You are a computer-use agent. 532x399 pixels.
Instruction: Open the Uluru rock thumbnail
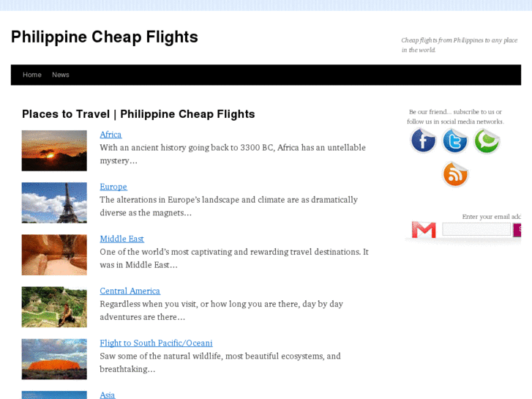pos(54,359)
